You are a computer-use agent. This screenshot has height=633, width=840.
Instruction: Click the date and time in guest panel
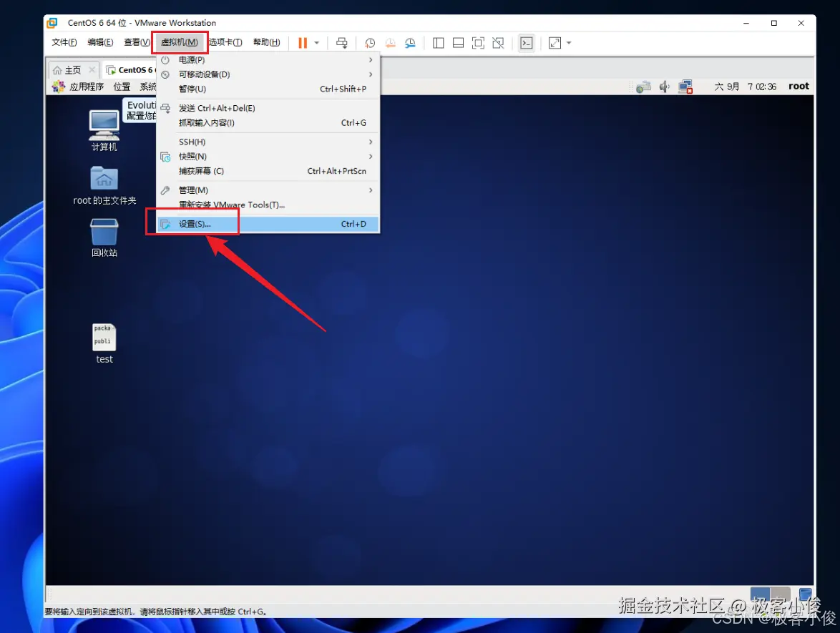(745, 87)
